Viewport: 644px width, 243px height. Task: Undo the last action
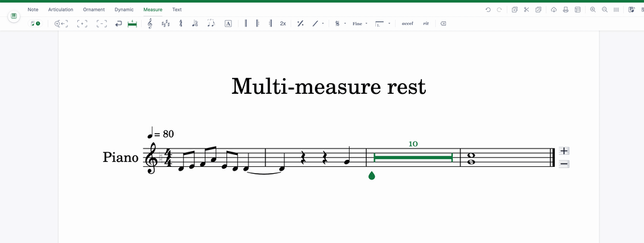(488, 9)
